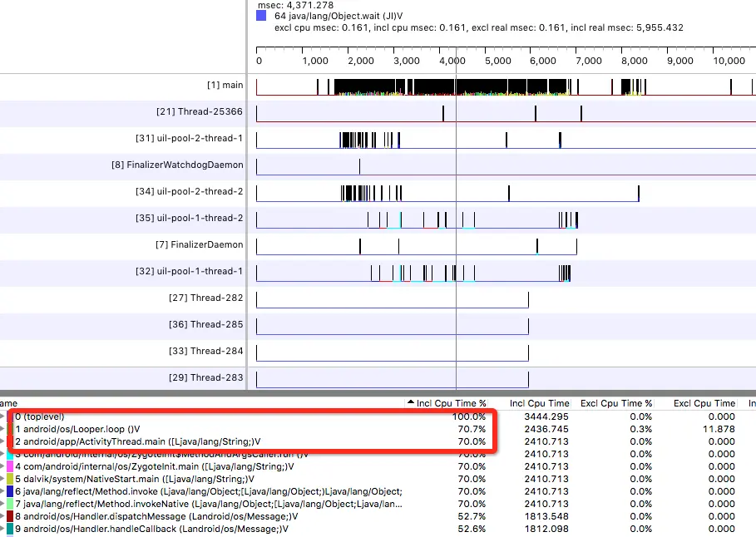Screen dimensions: 756x537
Task: Click the 6,000 tick on the time scale
Action: 543,61
